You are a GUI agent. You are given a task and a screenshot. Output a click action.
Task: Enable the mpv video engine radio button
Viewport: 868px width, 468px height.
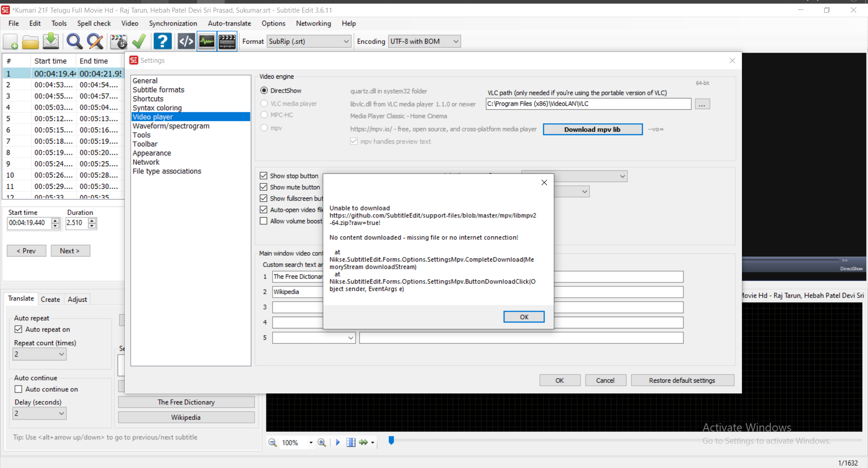[x=264, y=128]
